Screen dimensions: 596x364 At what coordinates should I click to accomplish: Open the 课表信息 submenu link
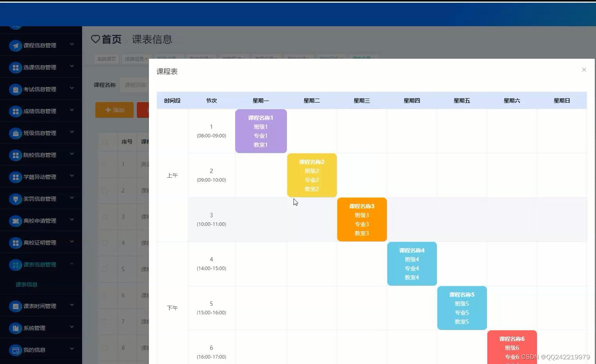26,284
